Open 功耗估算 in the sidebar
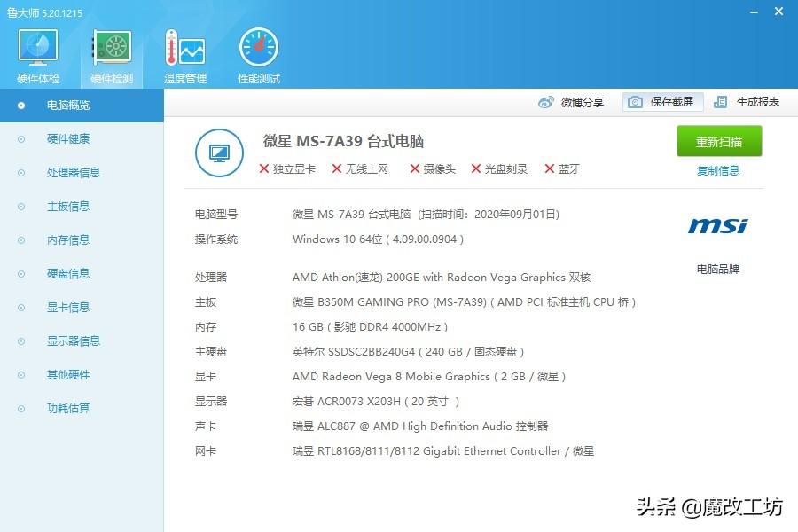 pyautogui.click(x=82, y=408)
